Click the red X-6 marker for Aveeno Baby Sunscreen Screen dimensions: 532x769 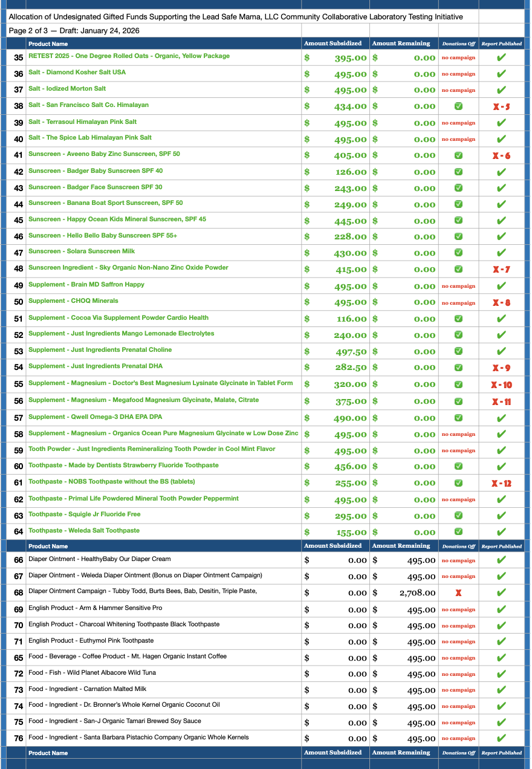501,156
